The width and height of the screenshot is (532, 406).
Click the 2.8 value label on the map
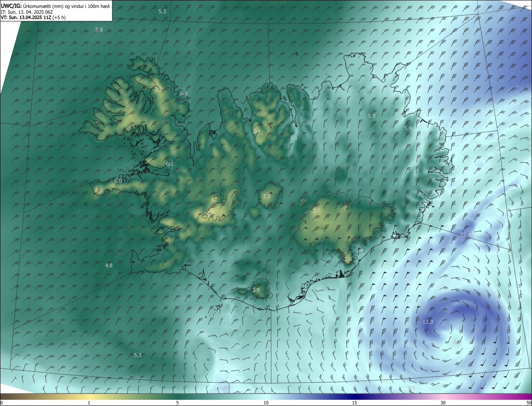point(348,259)
